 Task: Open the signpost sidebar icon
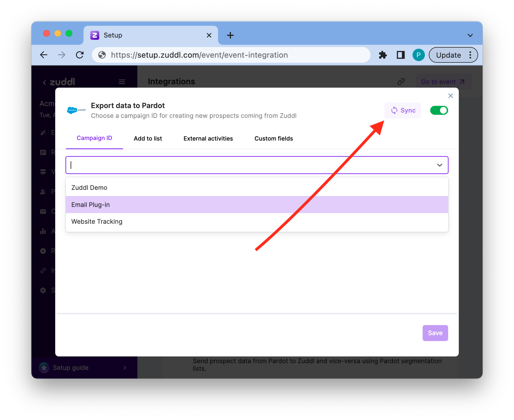[43, 172]
